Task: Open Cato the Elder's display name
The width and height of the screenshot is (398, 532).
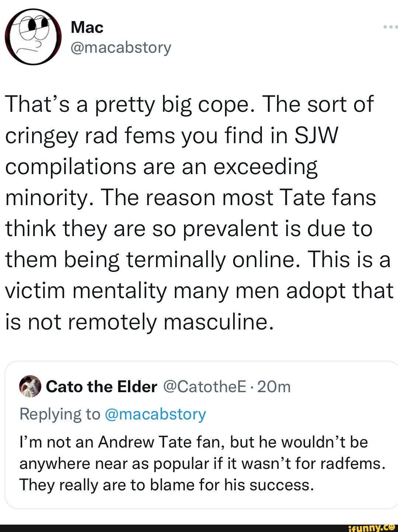Action: pos(101,387)
